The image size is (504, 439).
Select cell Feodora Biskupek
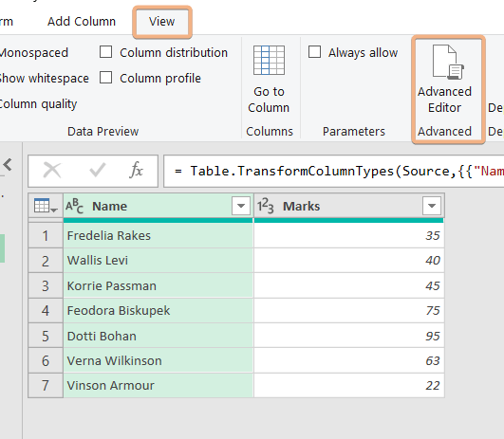[158, 311]
